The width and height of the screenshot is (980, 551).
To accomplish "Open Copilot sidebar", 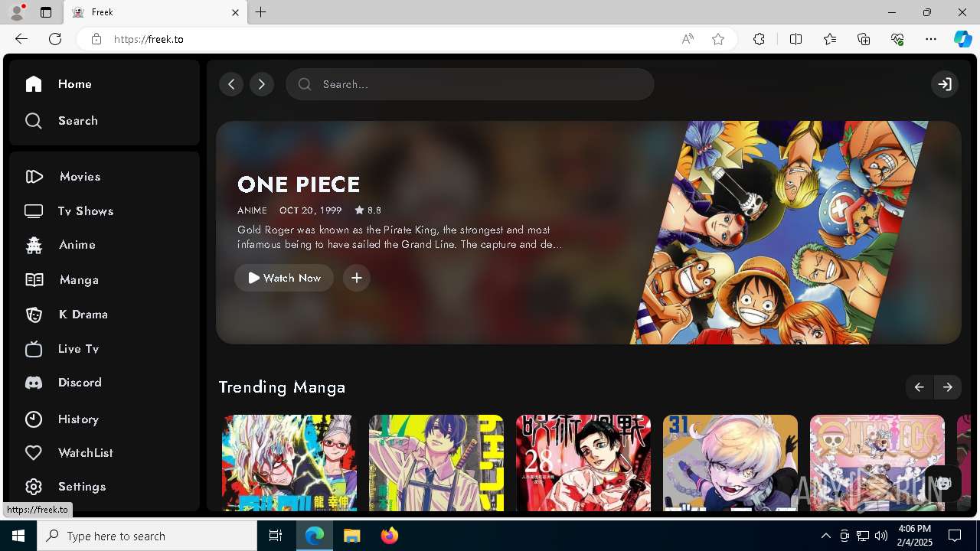I will (x=962, y=39).
